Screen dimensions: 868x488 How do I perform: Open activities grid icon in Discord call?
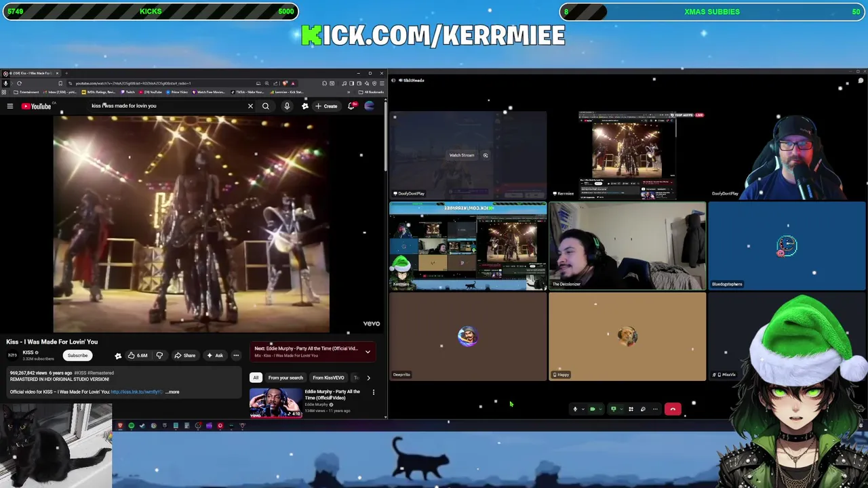tap(631, 409)
